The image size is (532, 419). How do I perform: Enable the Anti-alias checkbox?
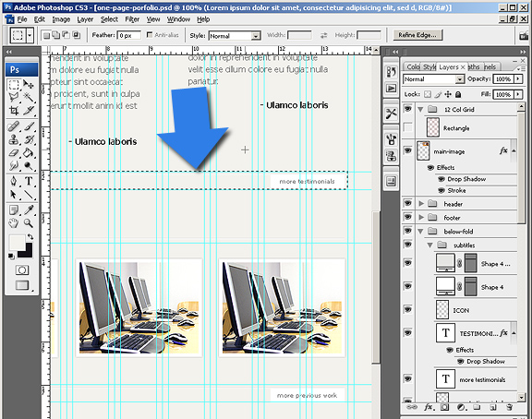(x=150, y=34)
